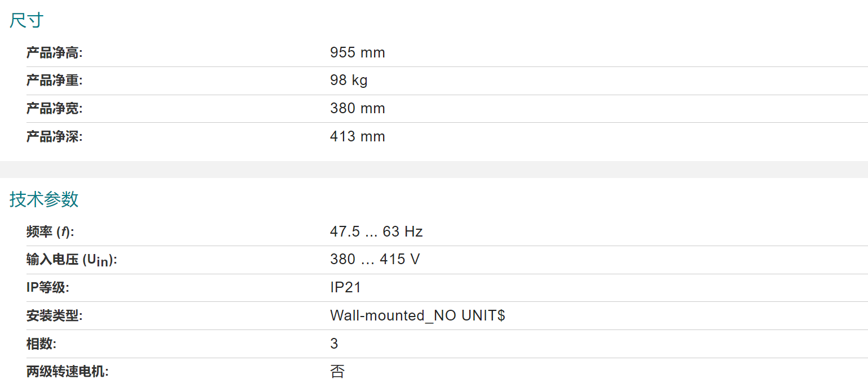Viewport: 868px width, 392px height.
Task: Select the 安装类型 label
Action: 54,315
